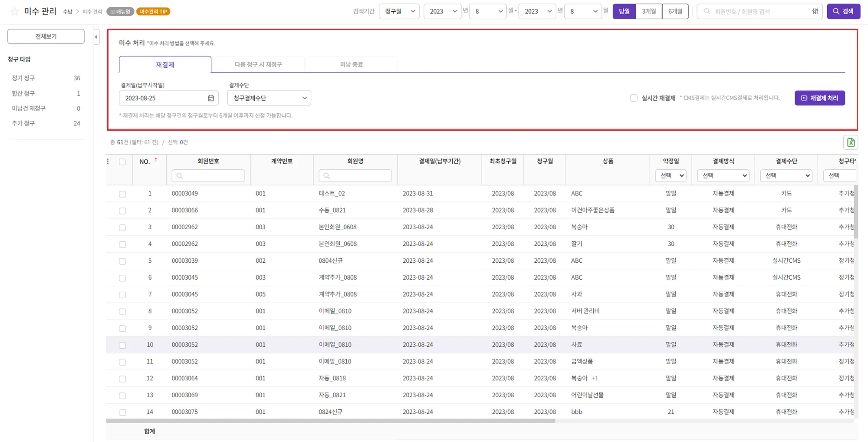This screenshot has height=442, width=868.
Task: Switch to the 미납 종료 tab
Action: (351, 64)
